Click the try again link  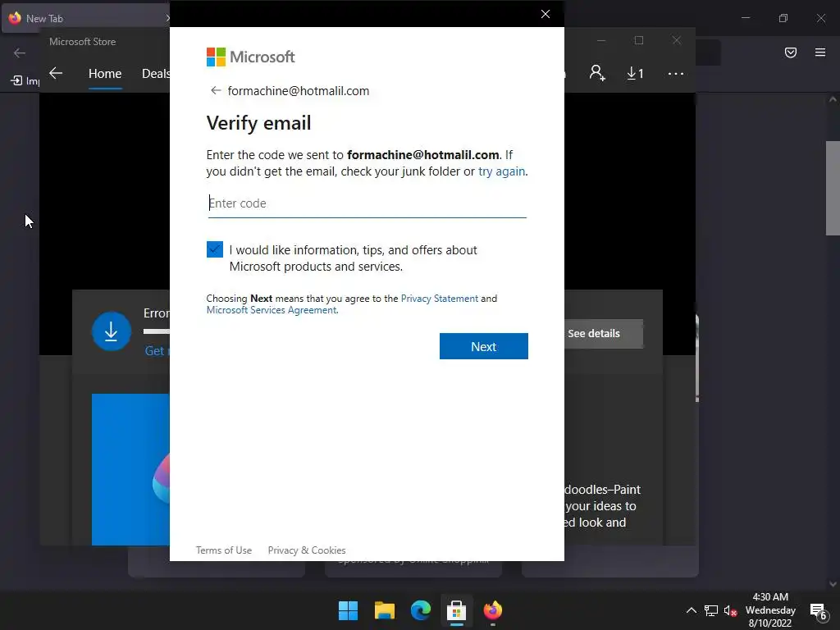tap(501, 171)
